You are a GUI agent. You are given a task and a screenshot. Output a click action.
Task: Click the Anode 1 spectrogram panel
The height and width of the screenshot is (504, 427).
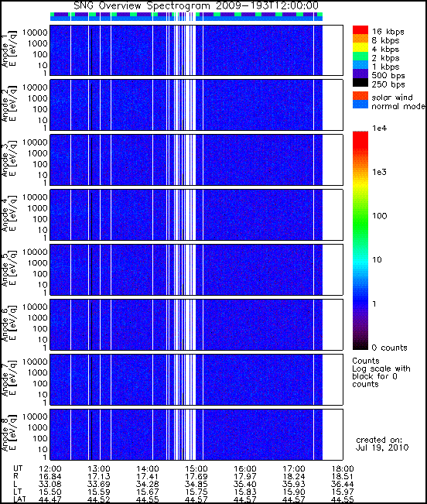196,50
